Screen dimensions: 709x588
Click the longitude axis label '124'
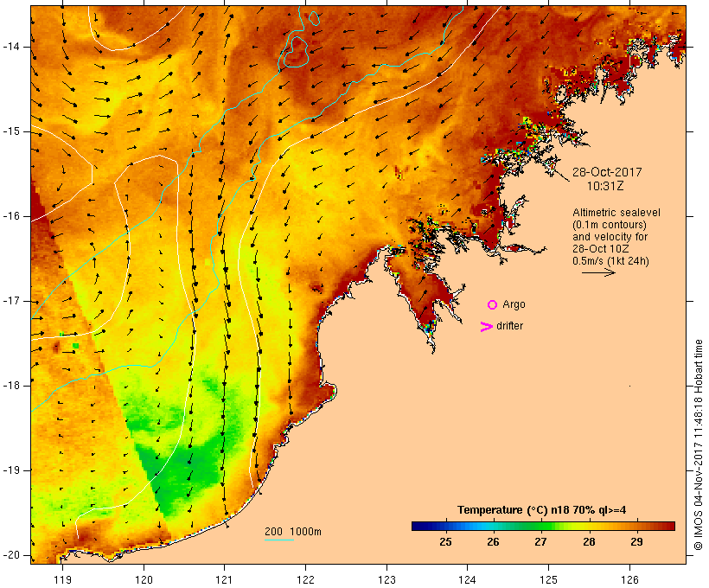[x=467, y=579]
